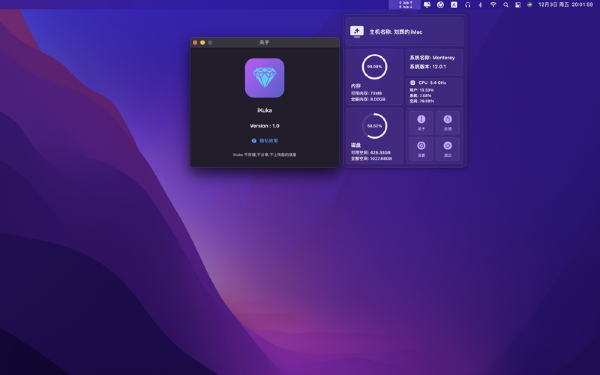Screen dimensions: 600x375
Task: Open the Bluetooth menu bar item
Action: coord(480,5)
